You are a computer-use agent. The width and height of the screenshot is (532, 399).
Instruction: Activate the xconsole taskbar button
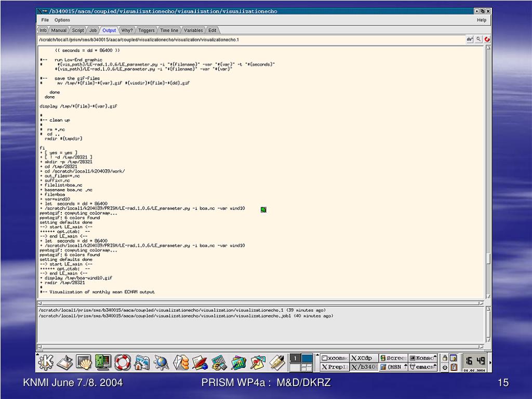tap(335, 358)
